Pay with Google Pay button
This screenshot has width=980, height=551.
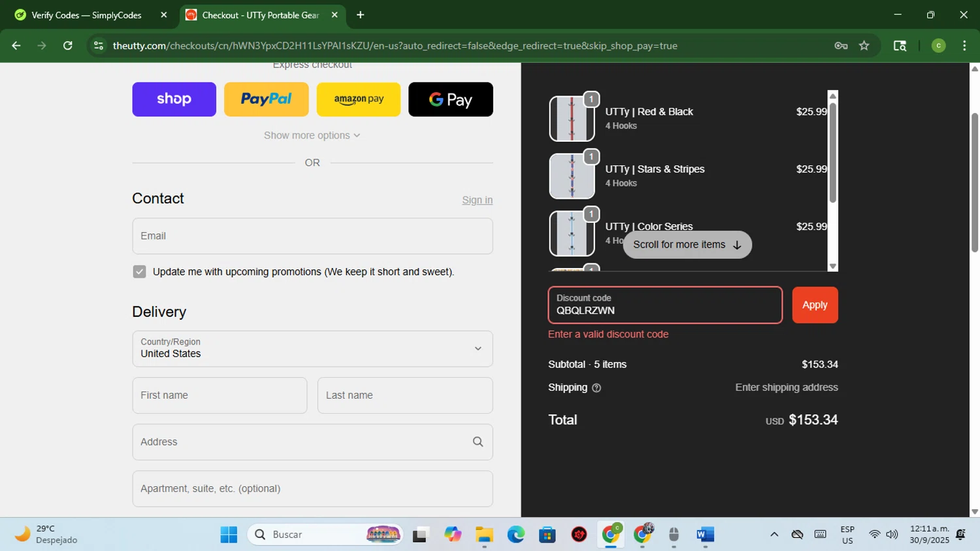pos(451,99)
